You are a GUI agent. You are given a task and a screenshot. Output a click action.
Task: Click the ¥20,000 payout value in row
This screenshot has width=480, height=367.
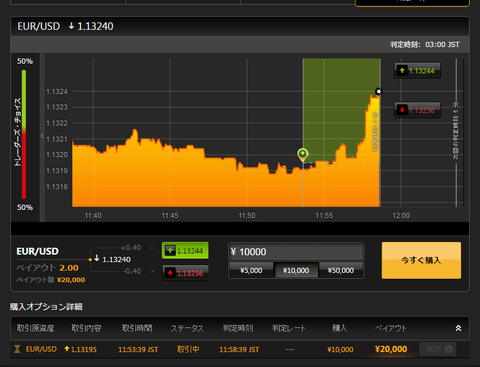pyautogui.click(x=391, y=349)
